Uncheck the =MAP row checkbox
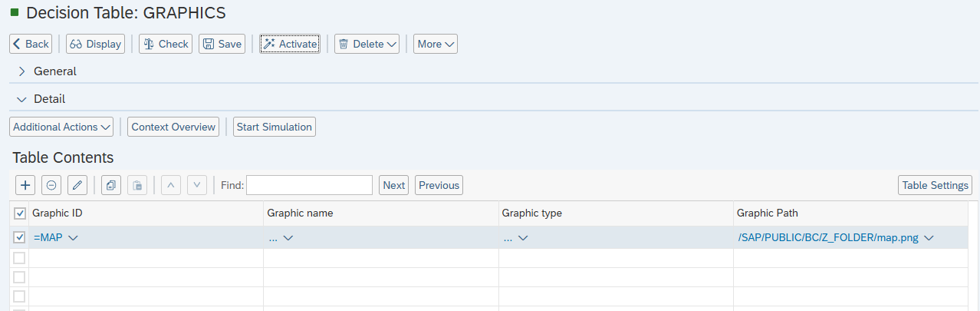The image size is (980, 311). pyautogui.click(x=20, y=238)
